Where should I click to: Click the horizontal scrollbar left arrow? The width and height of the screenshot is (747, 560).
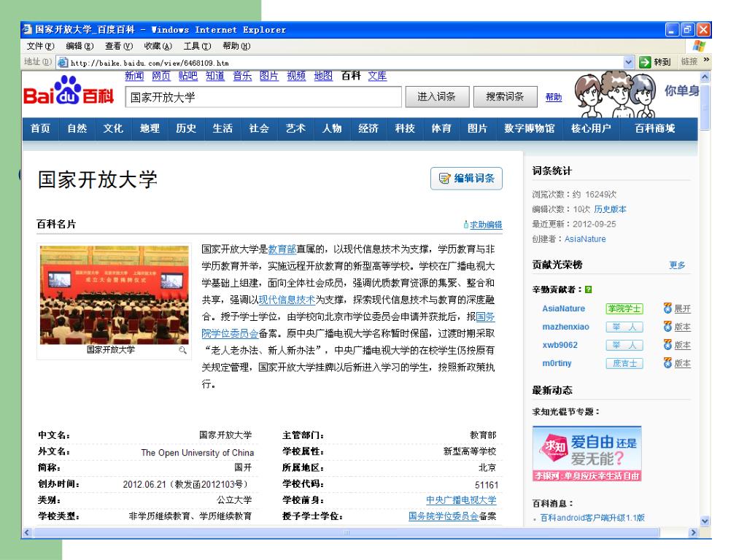click(x=27, y=532)
